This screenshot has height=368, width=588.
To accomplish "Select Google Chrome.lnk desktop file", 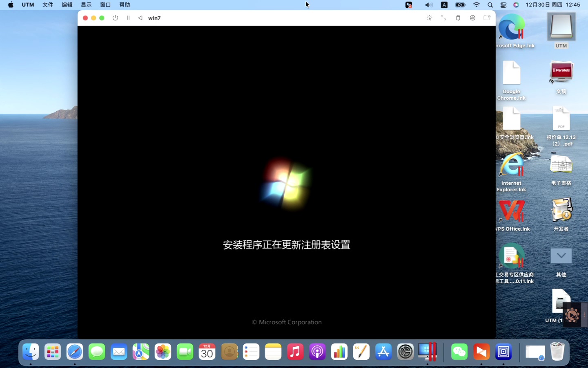I will coord(512,73).
